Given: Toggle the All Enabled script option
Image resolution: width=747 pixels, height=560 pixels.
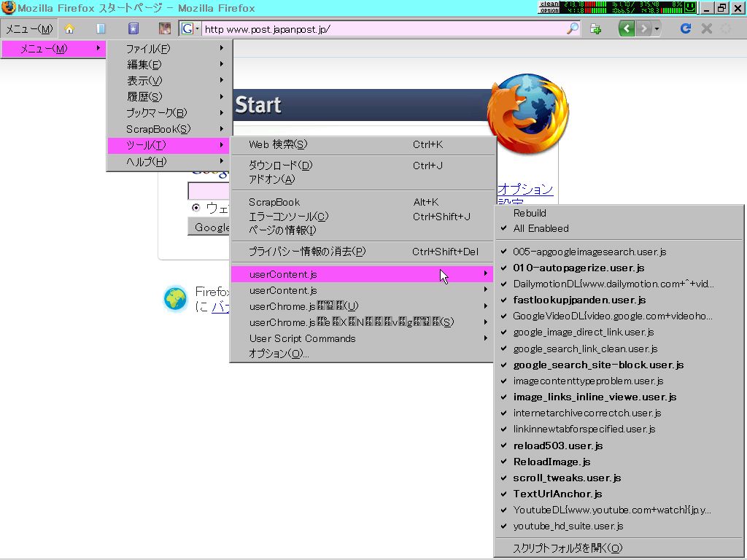Looking at the screenshot, I should (541, 228).
